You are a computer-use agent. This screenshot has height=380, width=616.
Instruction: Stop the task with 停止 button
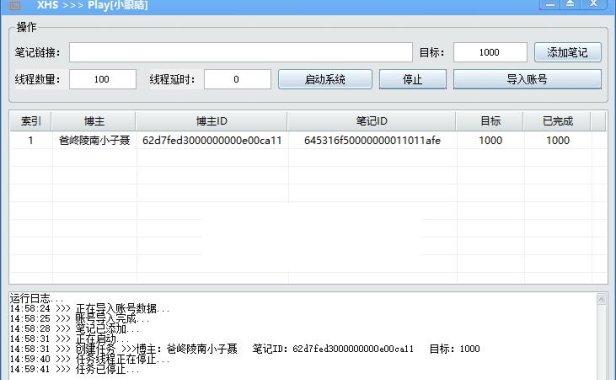click(412, 79)
